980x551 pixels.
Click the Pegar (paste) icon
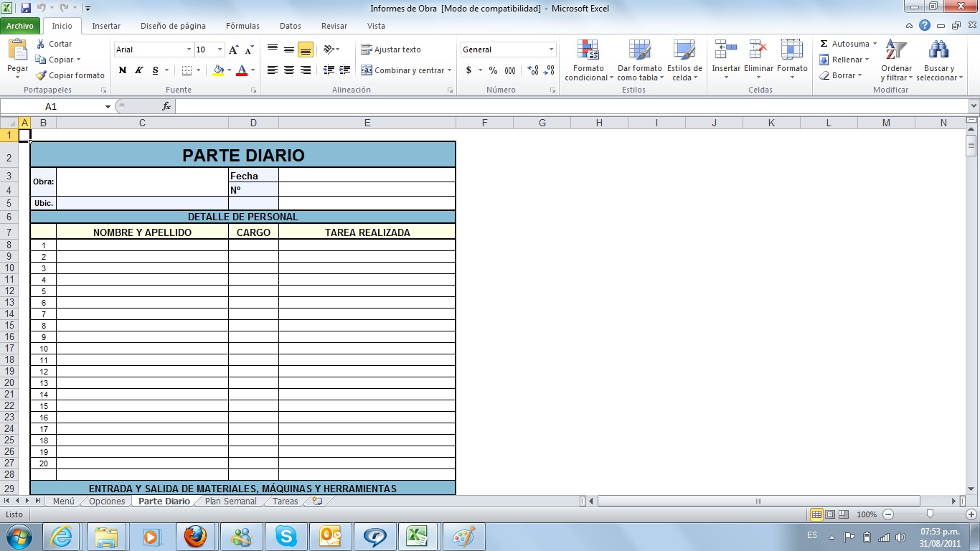(17, 50)
